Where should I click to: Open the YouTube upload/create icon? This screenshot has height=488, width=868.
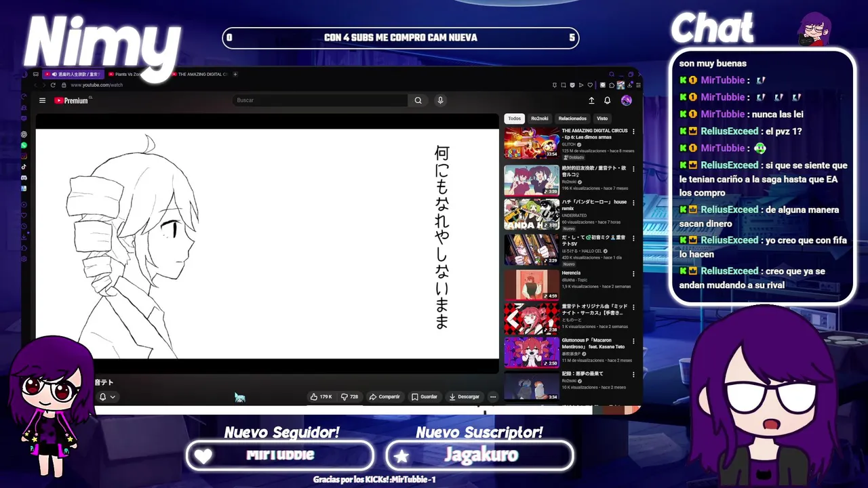591,100
